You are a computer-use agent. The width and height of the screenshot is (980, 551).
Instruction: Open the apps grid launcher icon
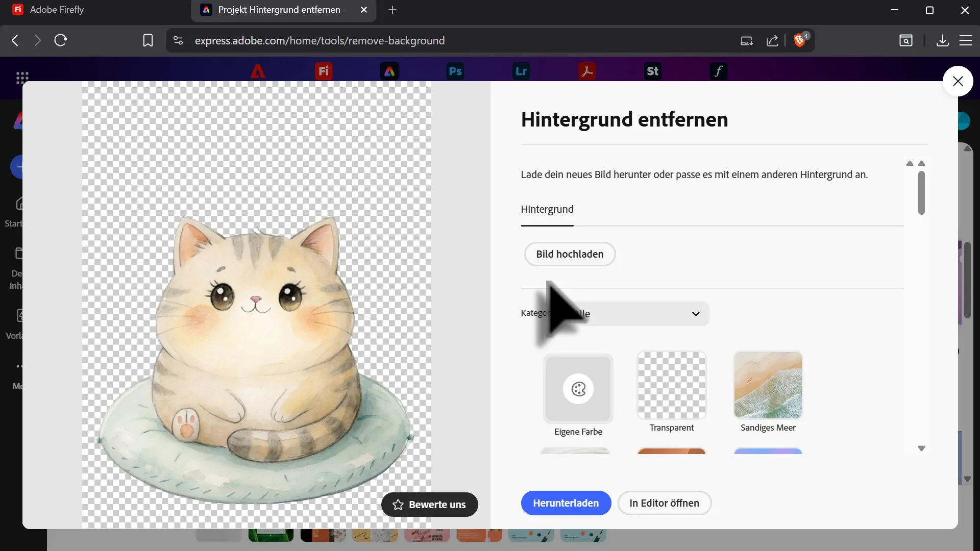(x=22, y=78)
